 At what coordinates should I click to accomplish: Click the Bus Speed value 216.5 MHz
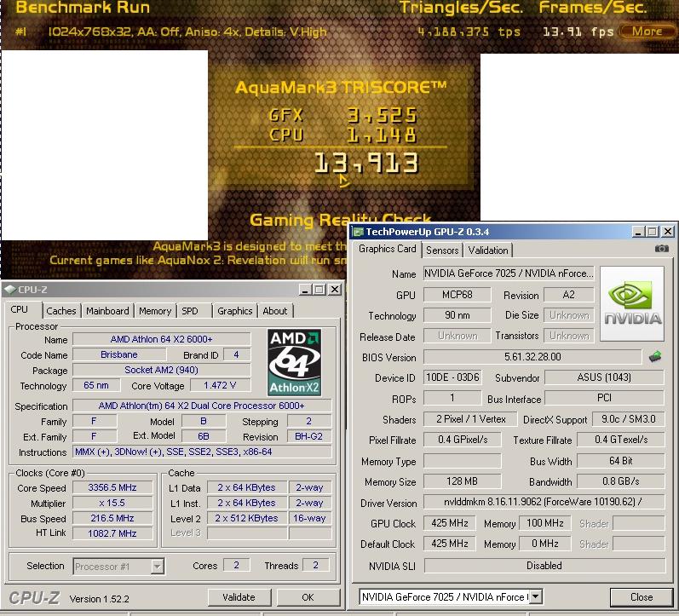pyautogui.click(x=112, y=518)
